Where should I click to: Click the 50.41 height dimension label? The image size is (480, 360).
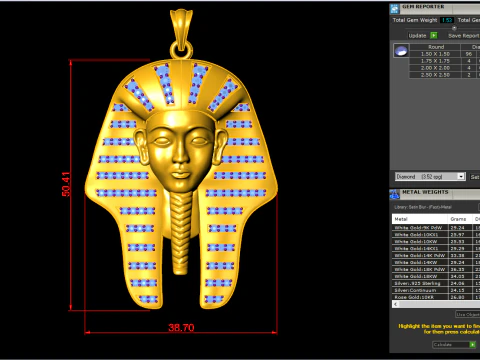66,184
